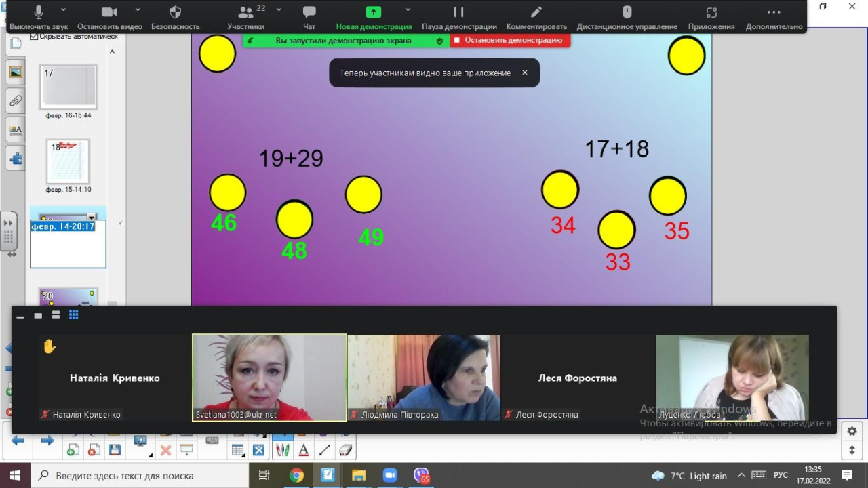Open share options arrow beside Новая демонстрация
The image size is (868, 488).
tap(408, 10)
